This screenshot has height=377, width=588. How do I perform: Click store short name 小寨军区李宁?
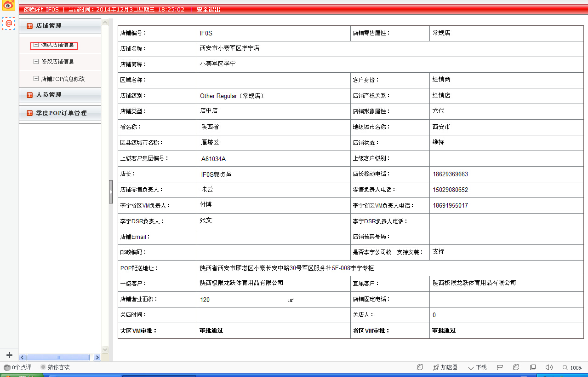pyautogui.click(x=217, y=64)
